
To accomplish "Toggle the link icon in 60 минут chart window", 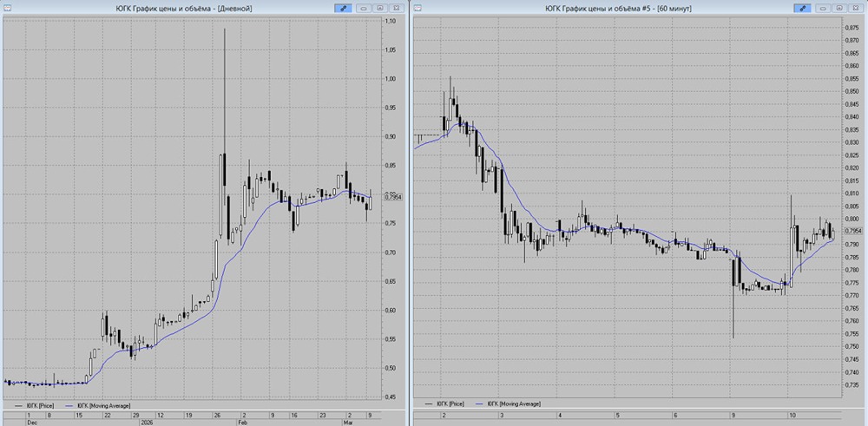I will coord(802,9).
